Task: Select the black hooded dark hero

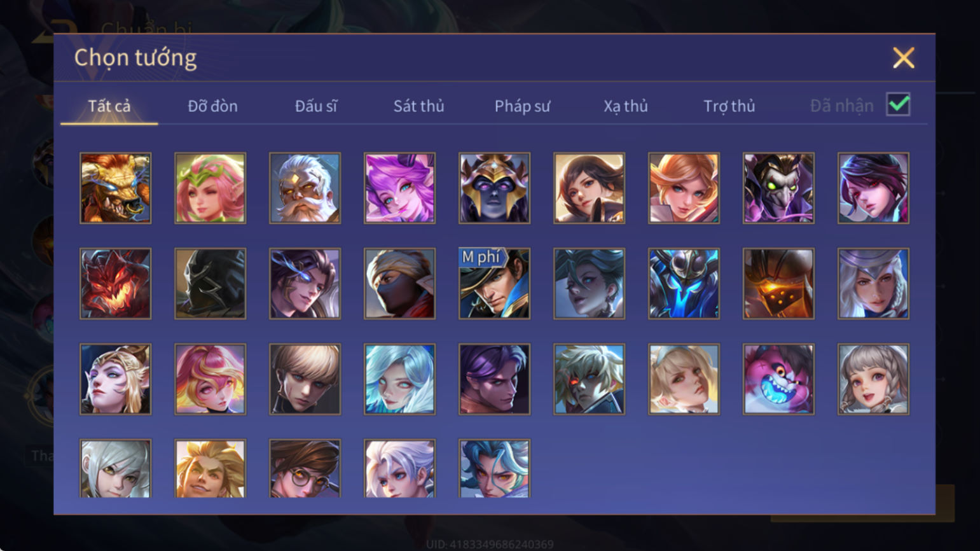Action: (x=210, y=283)
